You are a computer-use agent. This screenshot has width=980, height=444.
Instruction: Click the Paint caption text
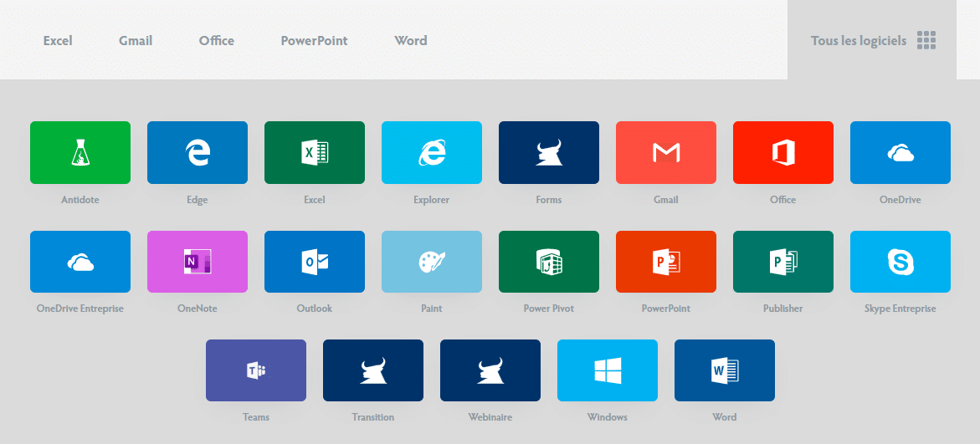click(432, 309)
